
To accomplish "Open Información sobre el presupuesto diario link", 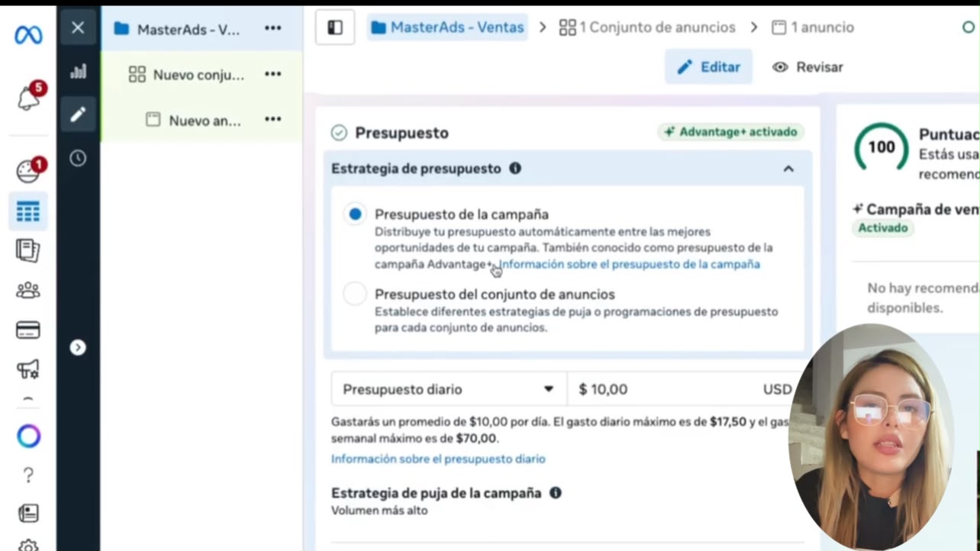I will [438, 459].
